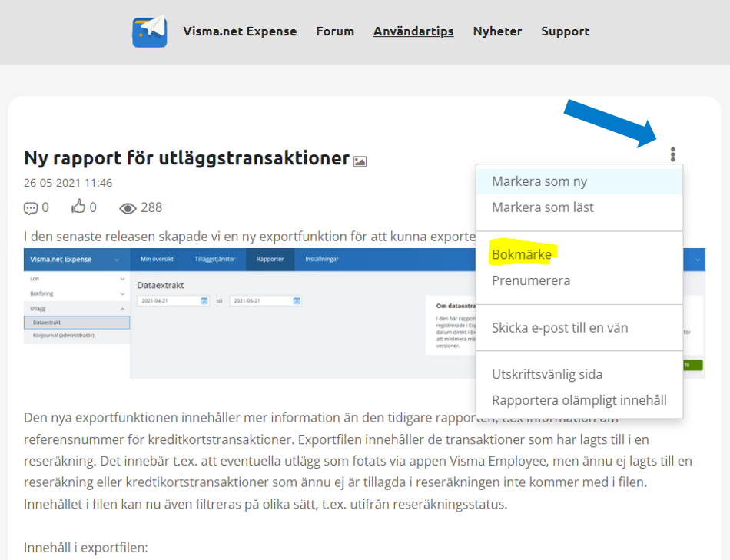The width and height of the screenshot is (730, 560).
Task: Select the Rapporter tab
Action: (270, 260)
